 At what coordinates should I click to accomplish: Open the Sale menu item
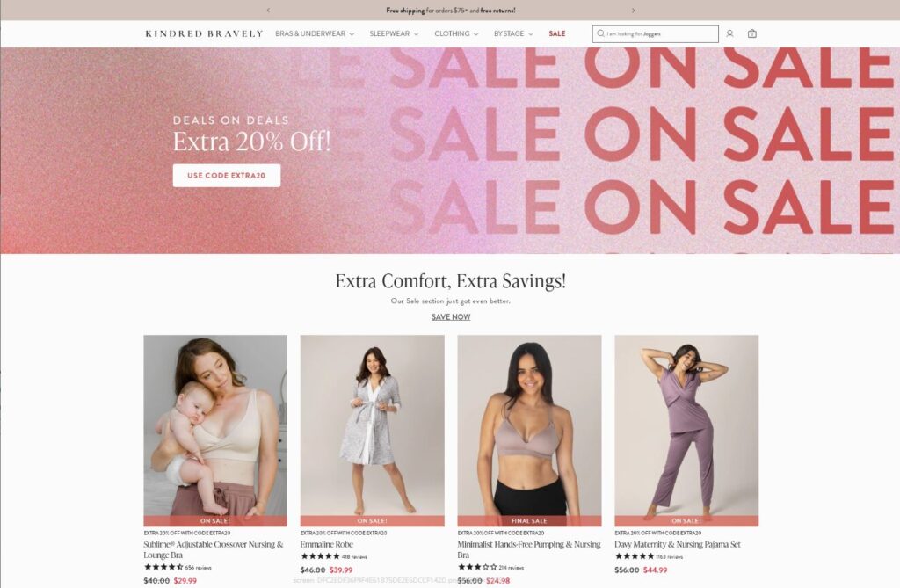click(556, 34)
